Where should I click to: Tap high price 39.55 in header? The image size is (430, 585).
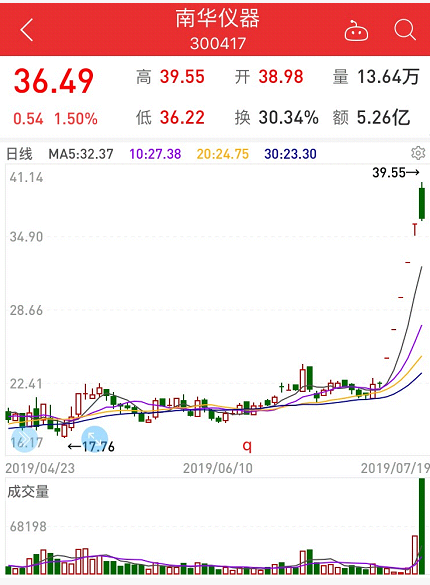tap(182, 77)
